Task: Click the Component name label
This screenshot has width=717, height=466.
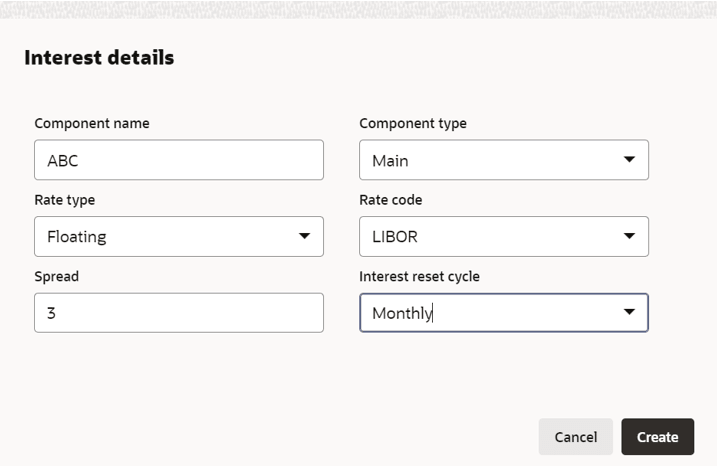Action: (x=92, y=123)
